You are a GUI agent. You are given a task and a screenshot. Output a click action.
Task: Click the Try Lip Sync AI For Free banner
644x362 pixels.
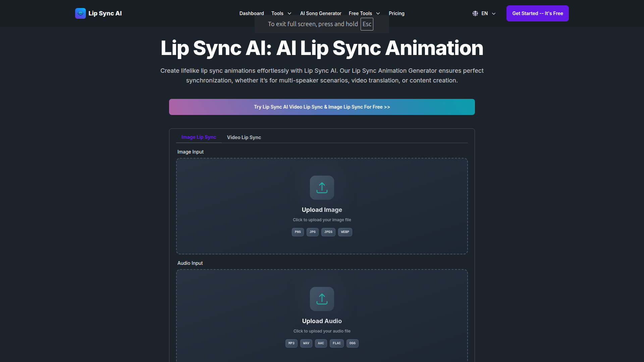coord(322,107)
